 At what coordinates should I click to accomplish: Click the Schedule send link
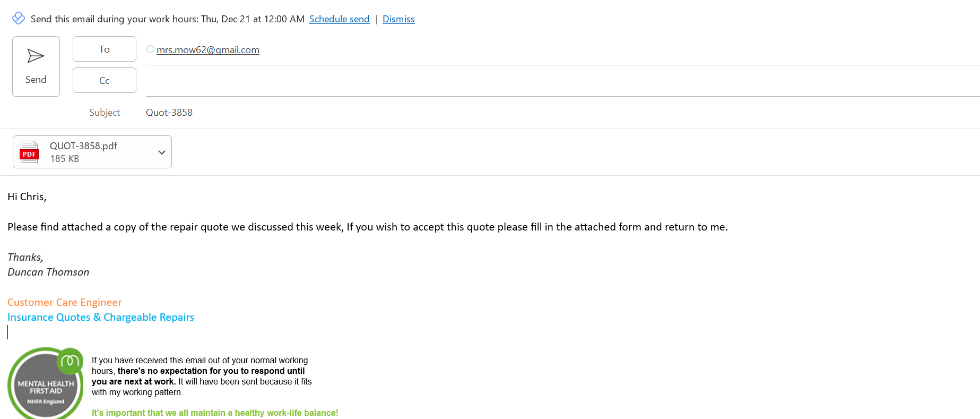click(x=339, y=19)
